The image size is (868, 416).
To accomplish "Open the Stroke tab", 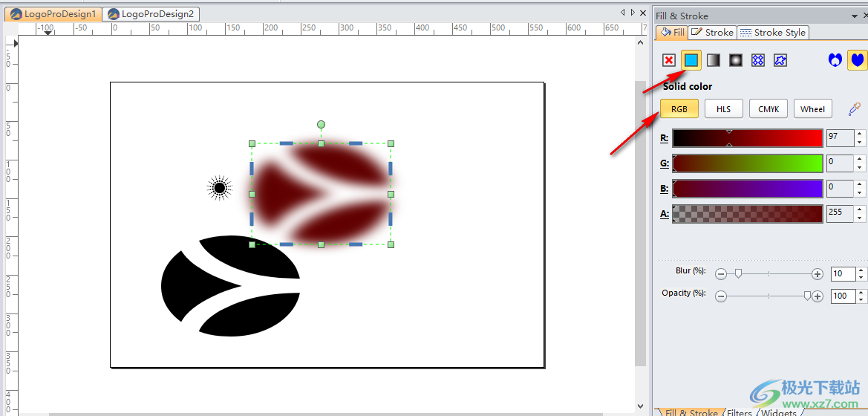I will [x=713, y=33].
